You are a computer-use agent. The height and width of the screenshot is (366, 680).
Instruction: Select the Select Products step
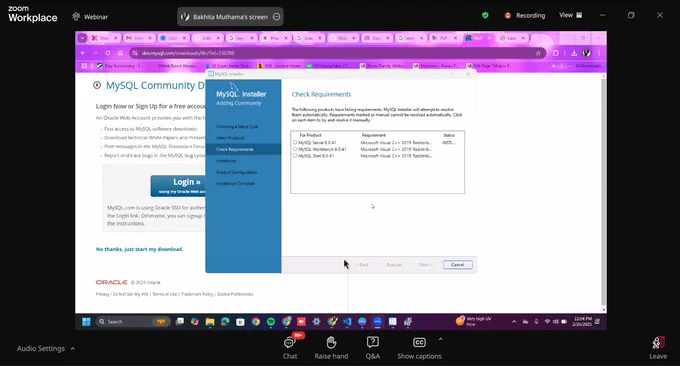[x=230, y=138]
